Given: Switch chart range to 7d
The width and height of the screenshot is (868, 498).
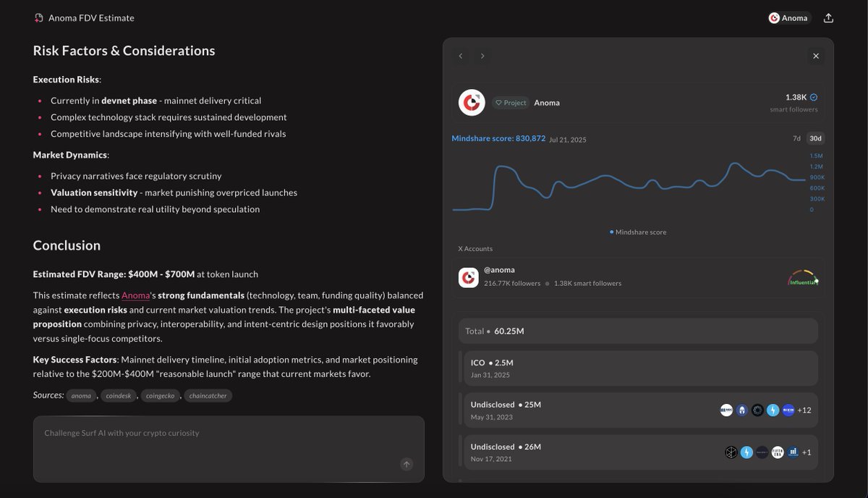Looking at the screenshot, I should [796, 138].
